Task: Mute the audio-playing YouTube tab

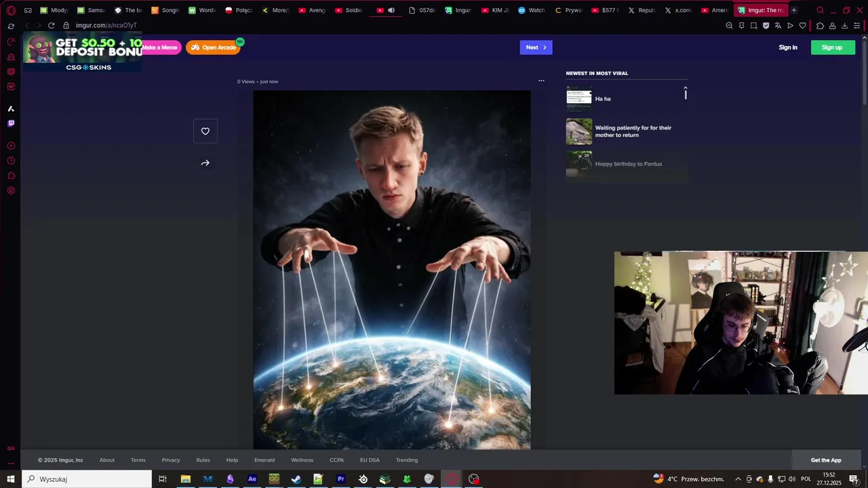Action: tap(391, 10)
